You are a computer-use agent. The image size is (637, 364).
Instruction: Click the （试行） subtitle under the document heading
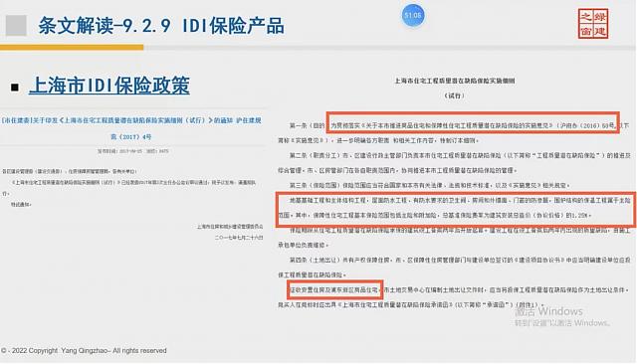coord(454,95)
